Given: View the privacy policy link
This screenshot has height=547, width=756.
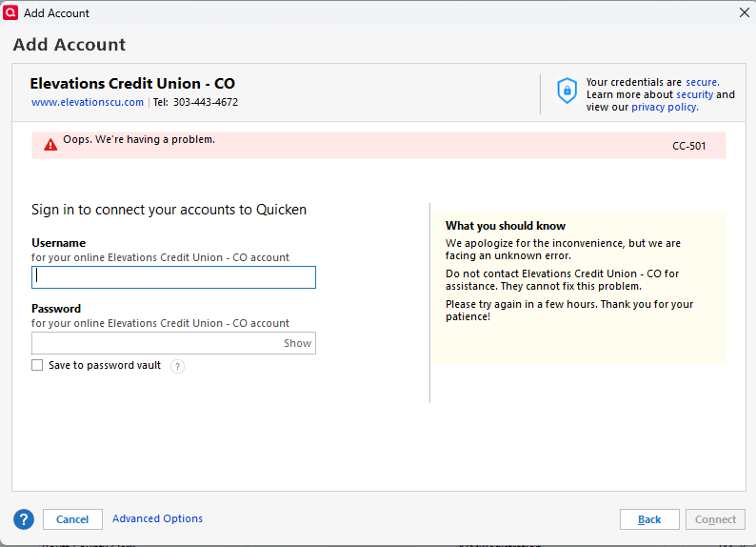Looking at the screenshot, I should 665,107.
